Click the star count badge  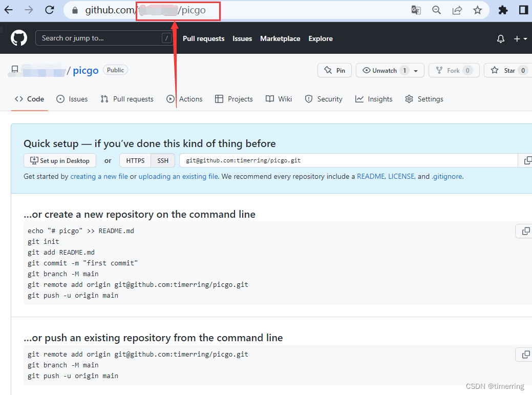523,71
